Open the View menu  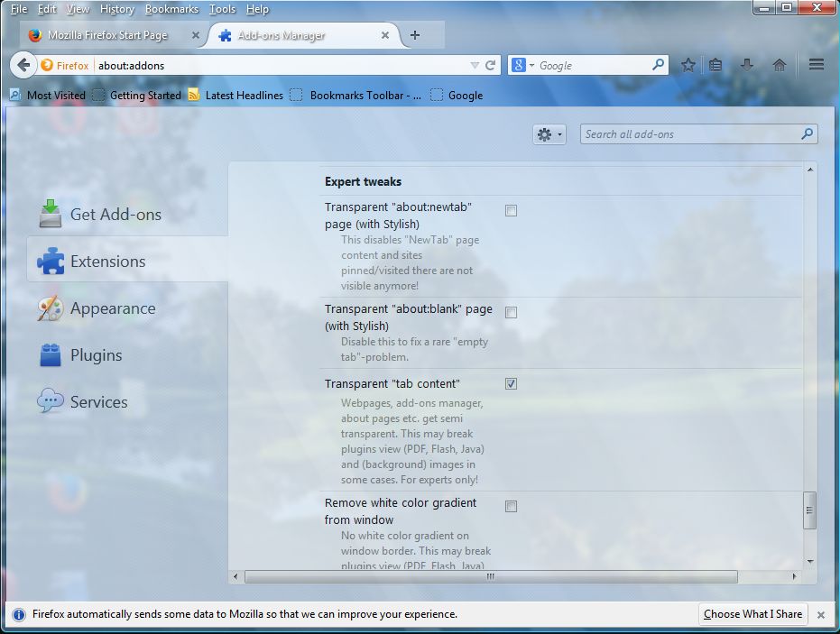pos(78,9)
